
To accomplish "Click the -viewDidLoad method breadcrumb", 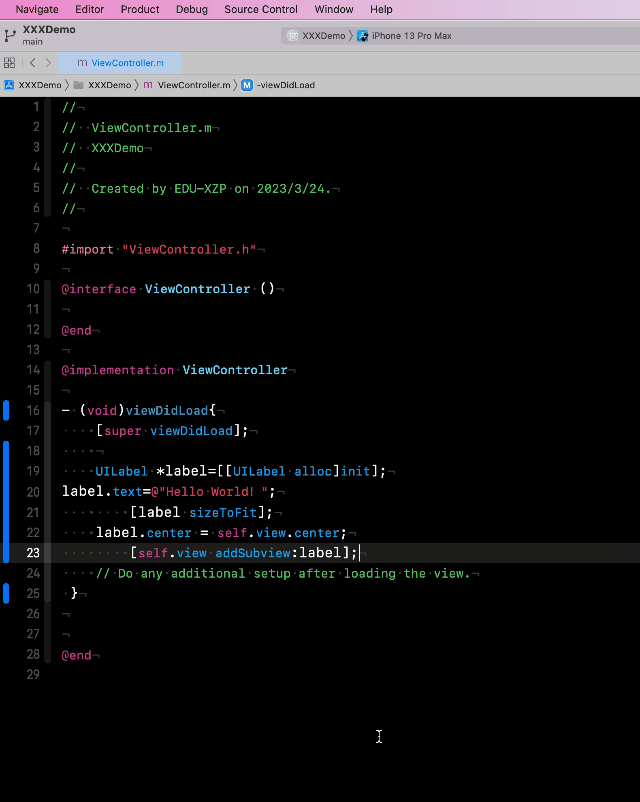I will (x=285, y=85).
